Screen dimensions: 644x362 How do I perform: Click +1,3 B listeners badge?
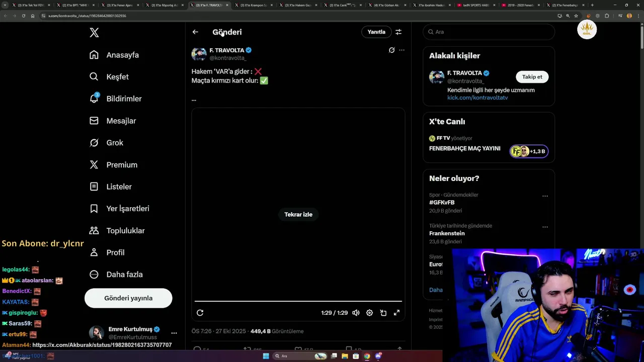529,151
